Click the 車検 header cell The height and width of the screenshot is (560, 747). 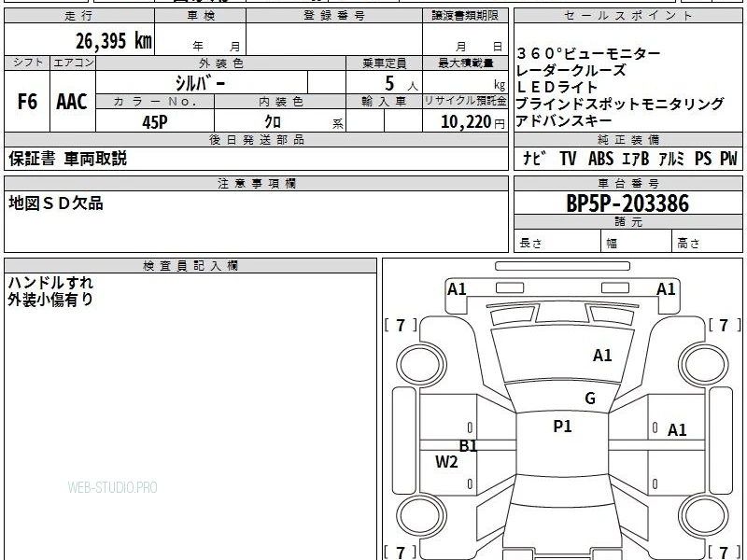click(201, 16)
